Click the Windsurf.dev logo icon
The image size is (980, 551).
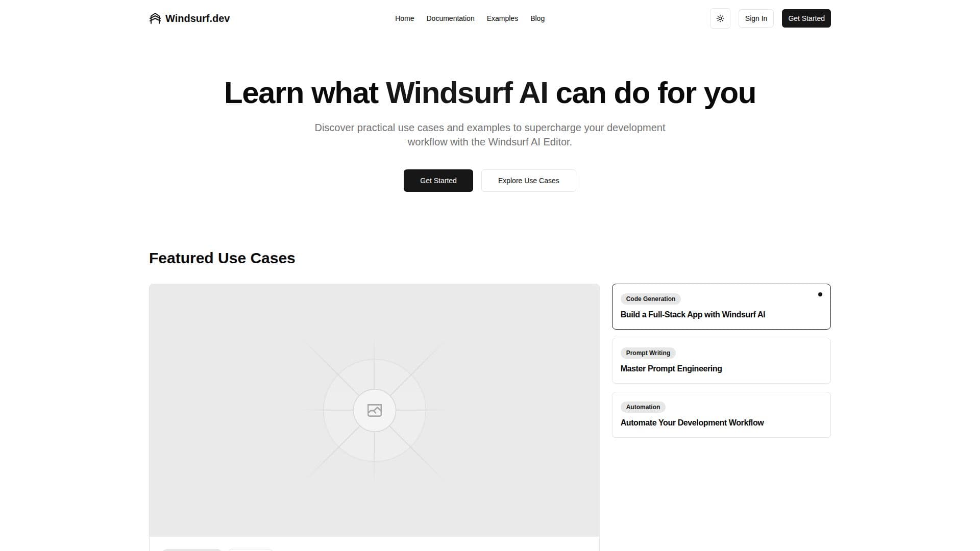[x=155, y=18]
